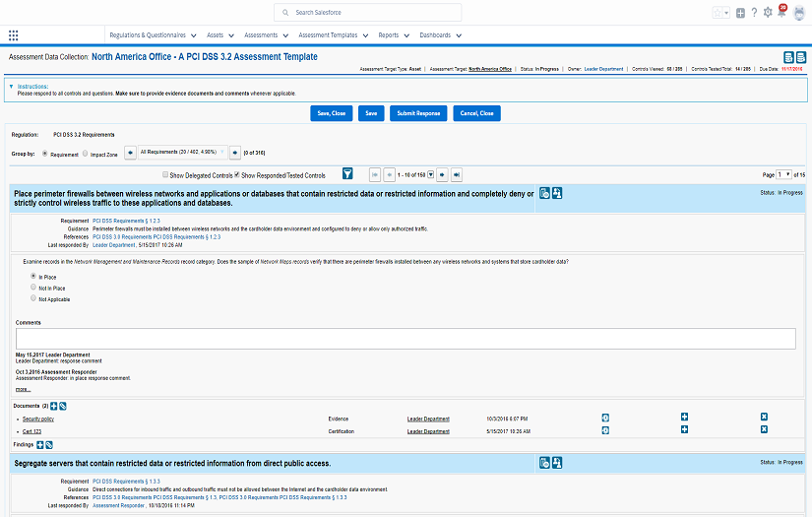
Task: Open the Cert 123 document link
Action: (x=31, y=431)
